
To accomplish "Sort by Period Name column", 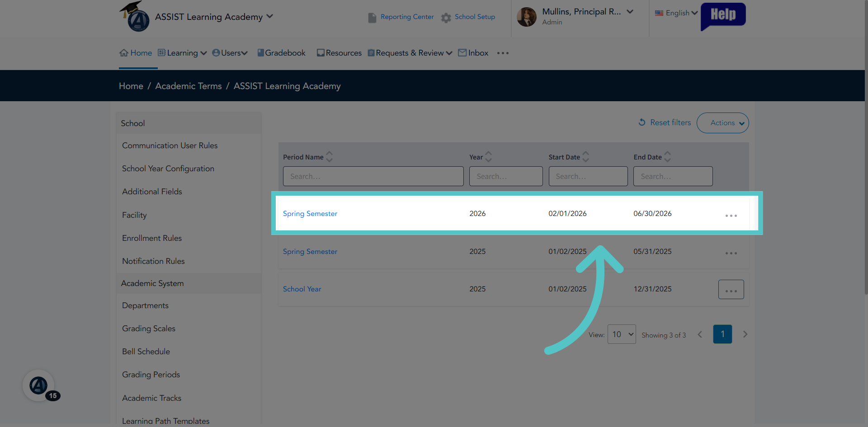I will point(329,157).
